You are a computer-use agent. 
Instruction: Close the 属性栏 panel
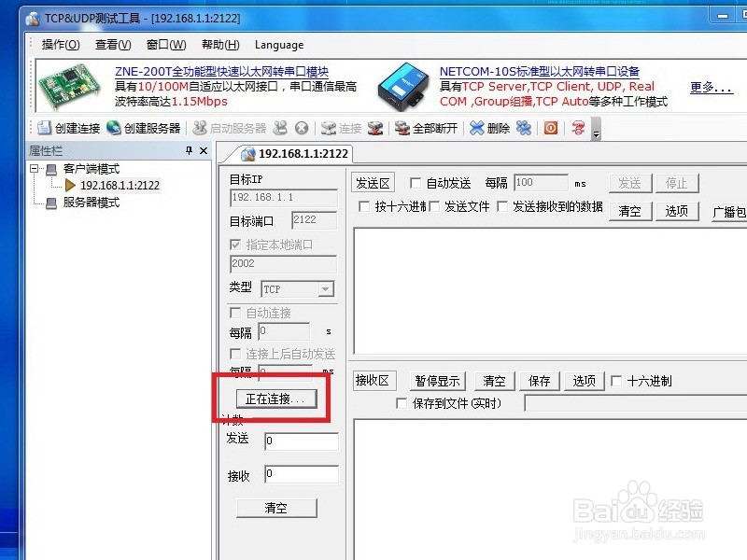(x=204, y=150)
